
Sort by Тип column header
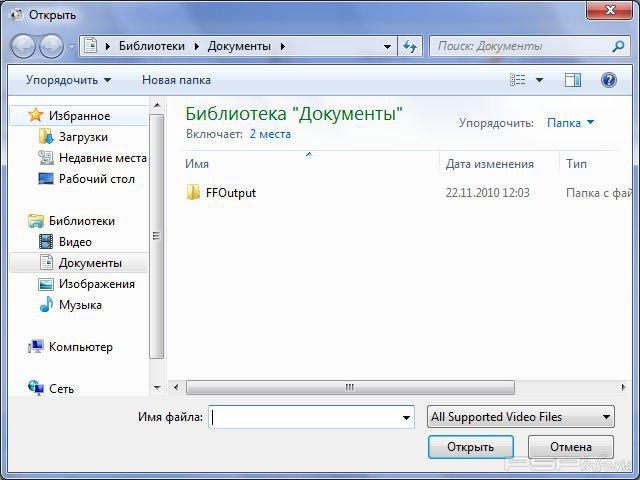576,164
